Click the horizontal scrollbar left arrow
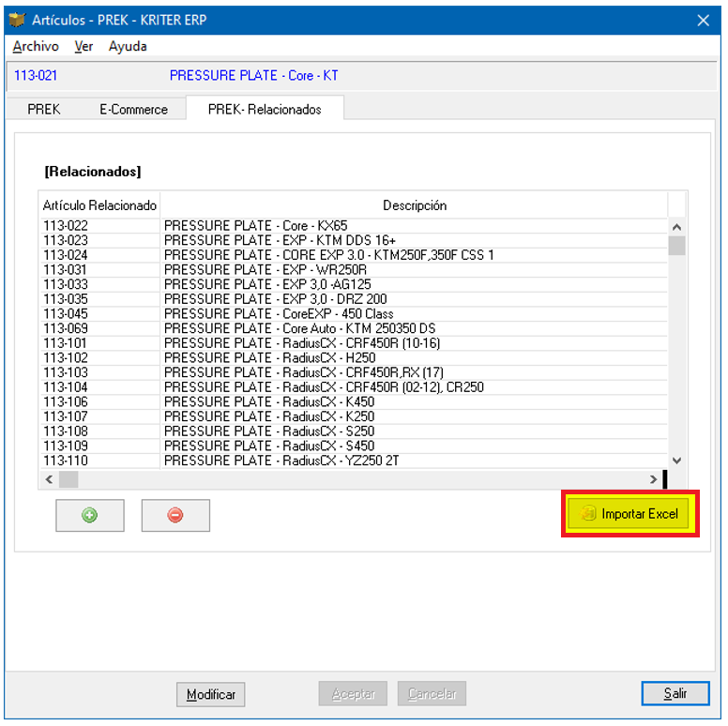Image resolution: width=728 pixels, height=726 pixels. 49,479
